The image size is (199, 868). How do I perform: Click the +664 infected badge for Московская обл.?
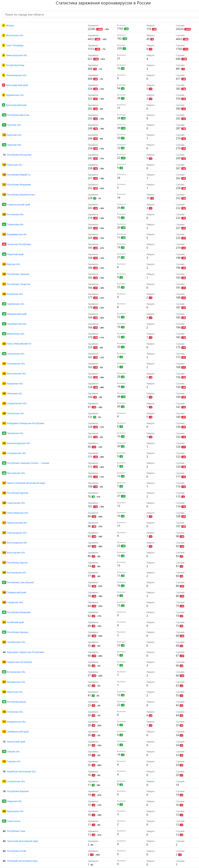[97, 39]
